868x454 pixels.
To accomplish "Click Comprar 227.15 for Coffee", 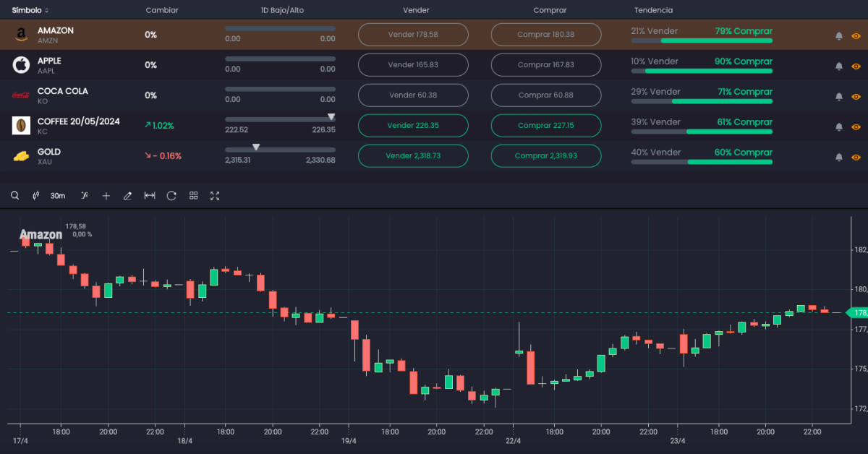I will tap(546, 126).
